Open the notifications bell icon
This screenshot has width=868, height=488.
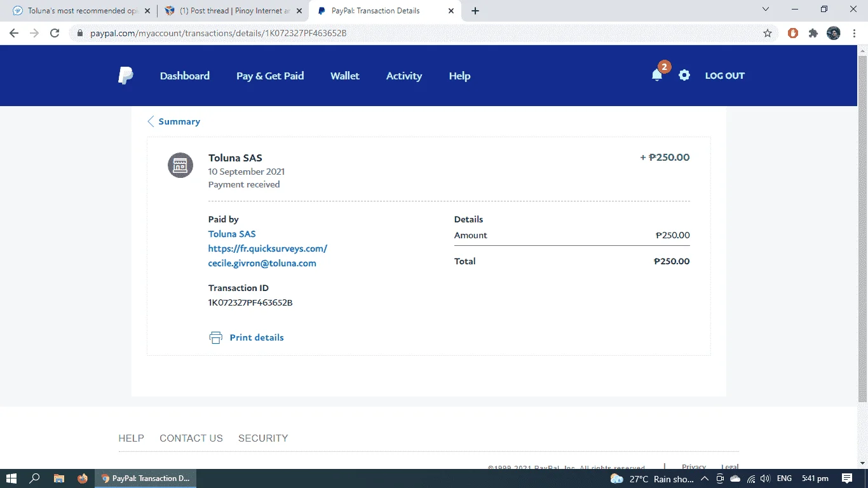click(657, 75)
